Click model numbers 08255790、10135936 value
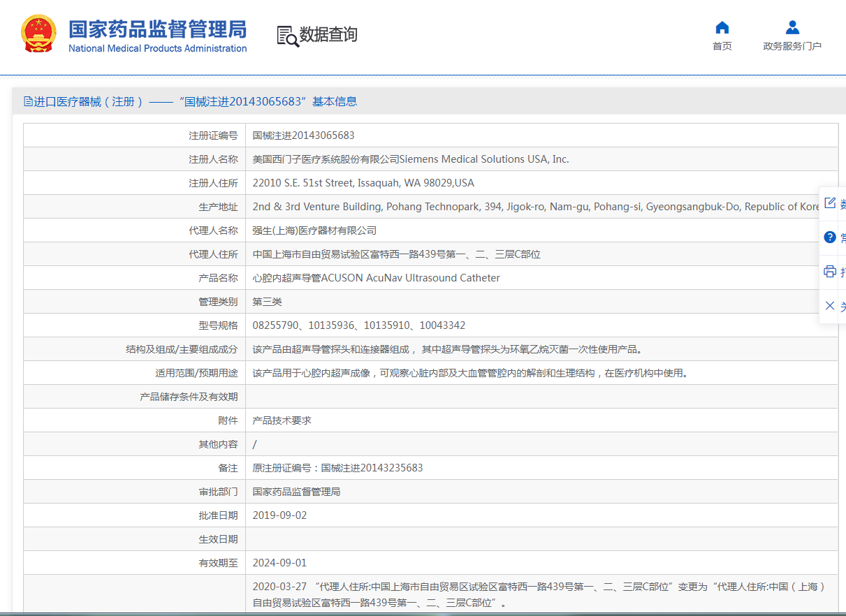The image size is (846, 616). 358,325
